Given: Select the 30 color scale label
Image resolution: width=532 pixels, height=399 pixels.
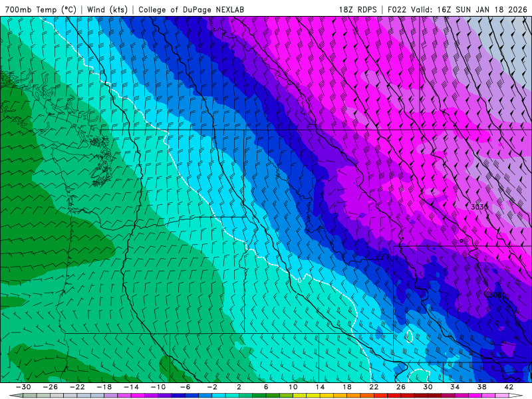Looking at the screenshot, I should [x=428, y=387].
